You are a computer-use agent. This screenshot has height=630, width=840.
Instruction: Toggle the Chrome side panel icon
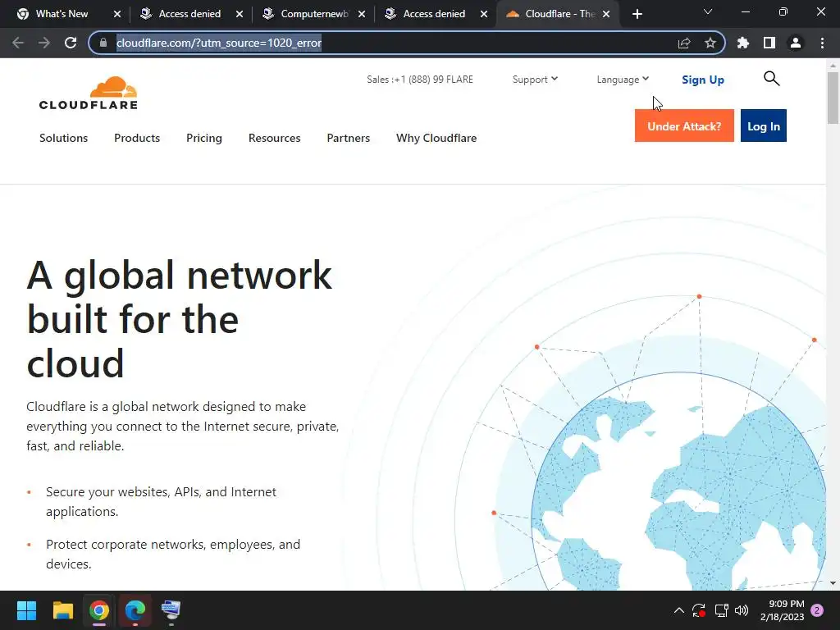(x=769, y=43)
